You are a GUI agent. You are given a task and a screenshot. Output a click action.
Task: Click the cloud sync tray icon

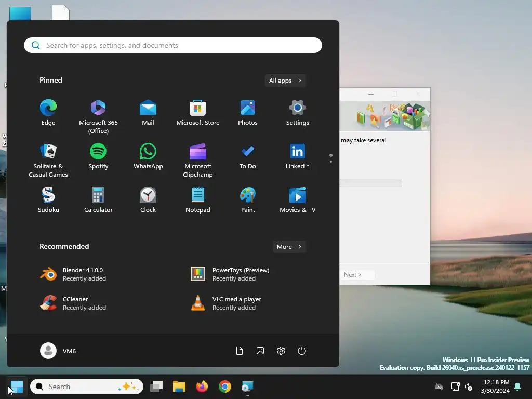point(439,387)
